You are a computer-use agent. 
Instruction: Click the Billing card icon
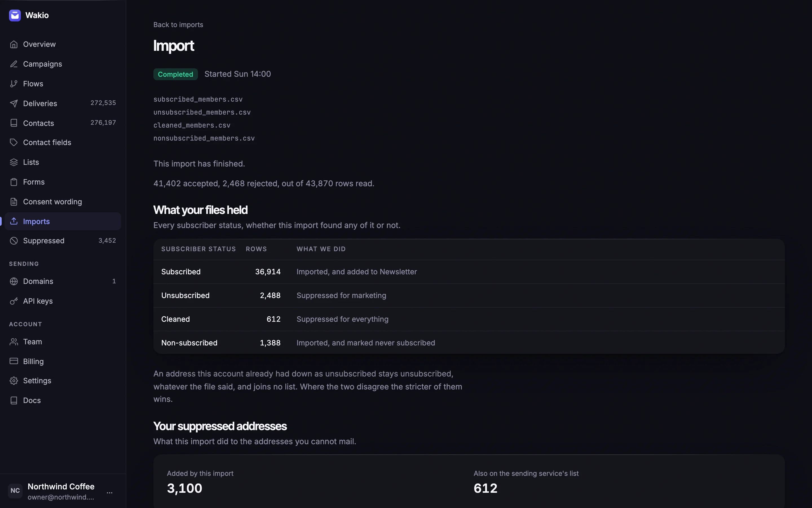(14, 361)
